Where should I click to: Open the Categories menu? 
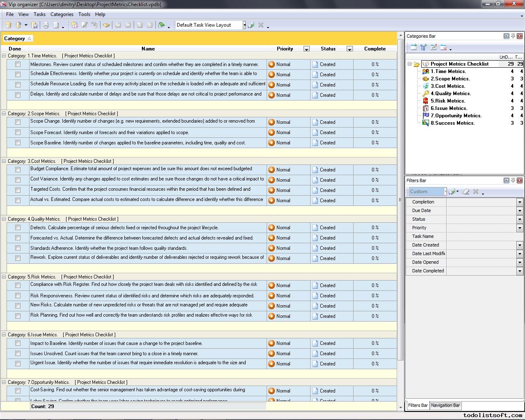(x=62, y=14)
